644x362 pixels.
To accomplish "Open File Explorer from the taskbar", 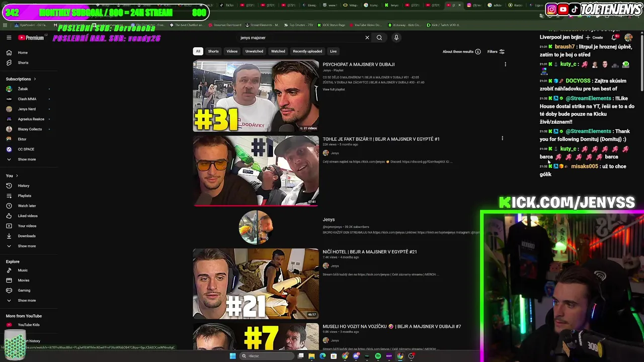I will (311, 356).
